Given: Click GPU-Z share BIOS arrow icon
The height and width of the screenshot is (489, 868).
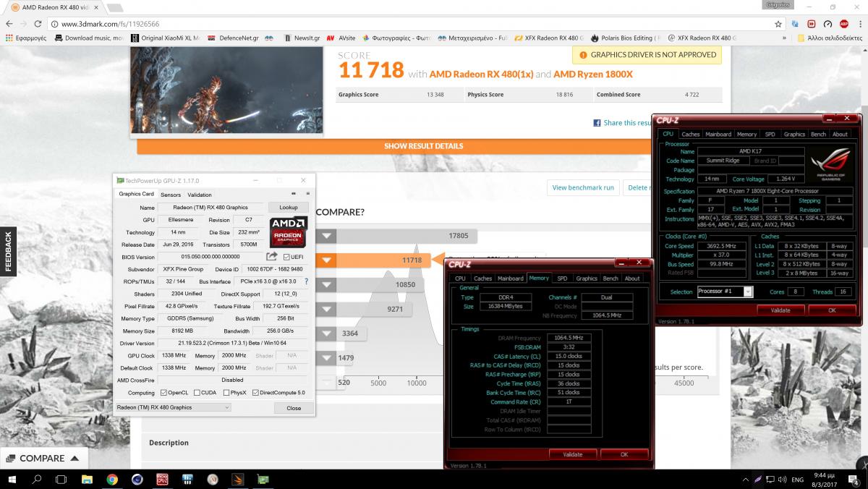Looking at the screenshot, I should click(x=272, y=257).
